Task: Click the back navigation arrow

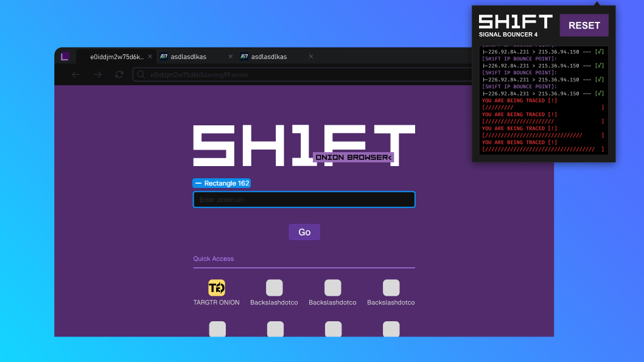Action: pos(75,74)
